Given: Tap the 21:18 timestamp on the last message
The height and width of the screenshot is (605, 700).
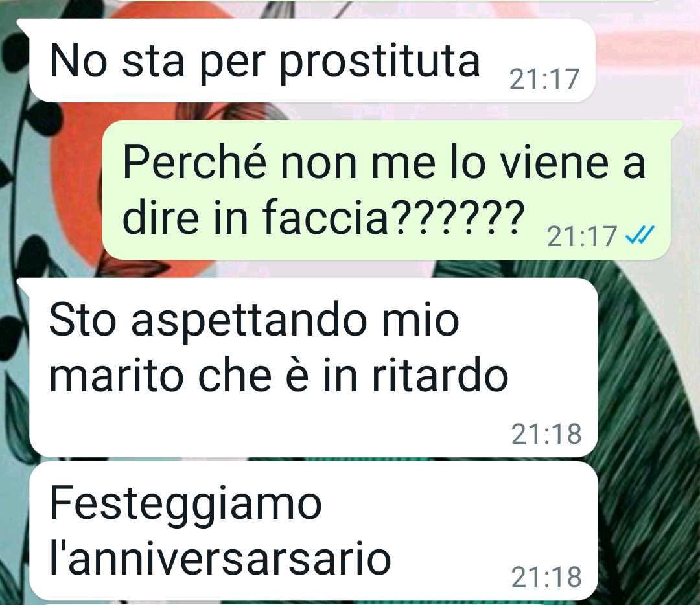Looking at the screenshot, I should pos(546,577).
